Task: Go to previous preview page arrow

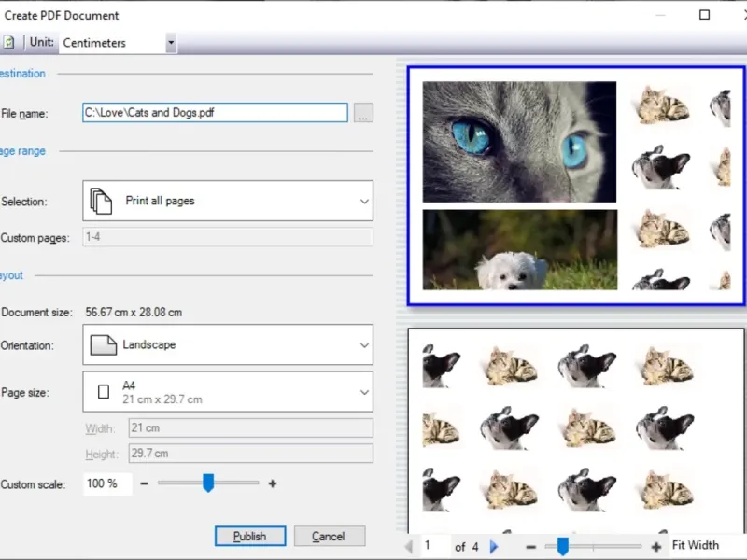Action: [409, 546]
